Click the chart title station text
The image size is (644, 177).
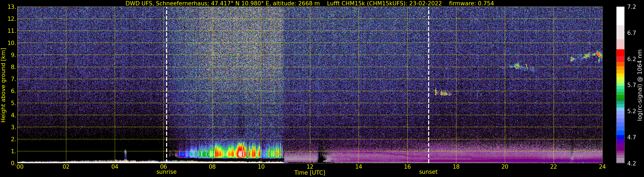coord(223,3)
